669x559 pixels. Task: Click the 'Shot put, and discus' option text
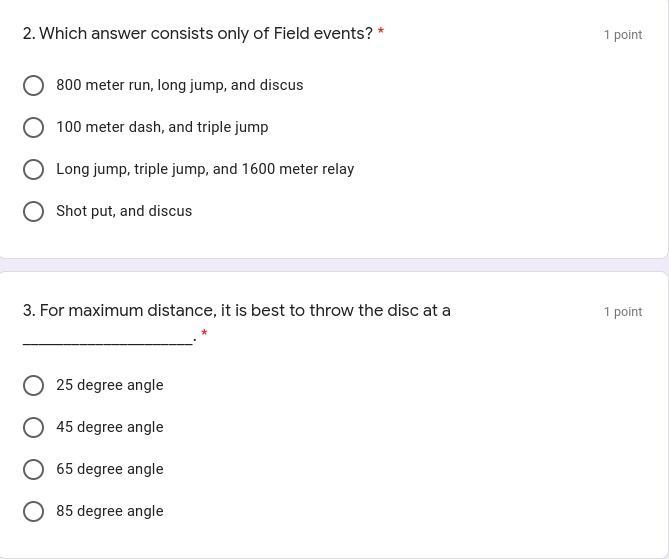click(x=124, y=211)
